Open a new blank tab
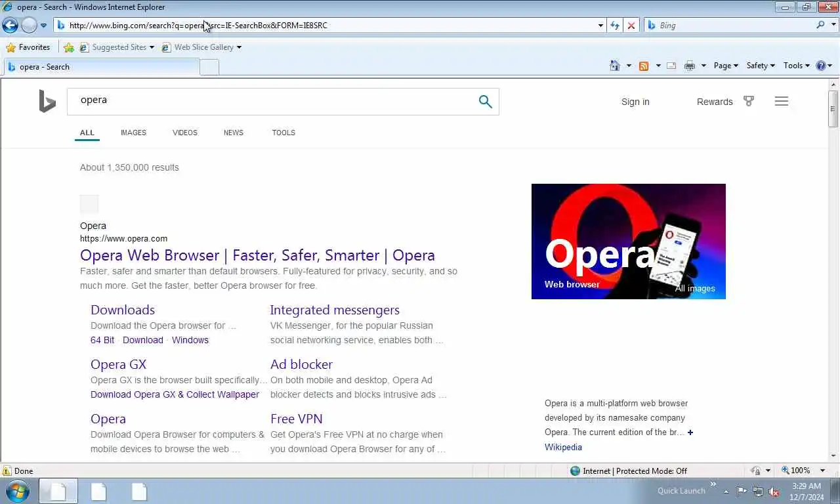The image size is (840, 504). pyautogui.click(x=209, y=67)
